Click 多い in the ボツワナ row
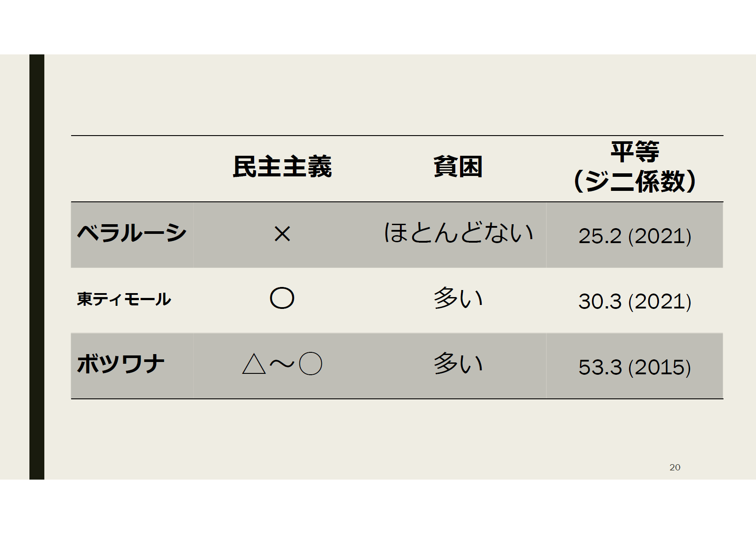This screenshot has height=534, width=756. pos(458,364)
